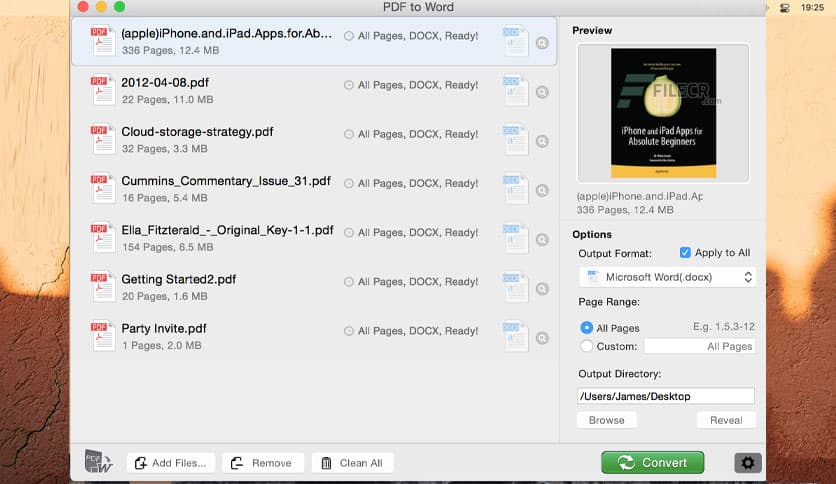Click the DOCX output icon for Cummins_Commentary_Issue_31.pdf
Viewport: 836px width, 484px height.
(515, 188)
